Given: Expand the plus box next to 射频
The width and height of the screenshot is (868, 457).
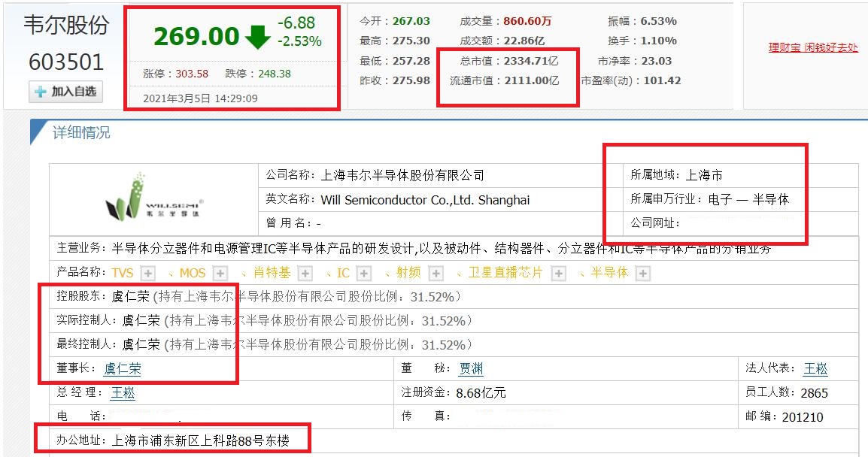Looking at the screenshot, I should [436, 274].
